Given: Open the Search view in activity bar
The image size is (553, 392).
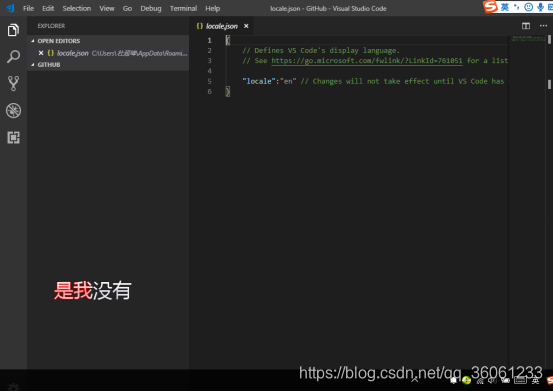Looking at the screenshot, I should (x=13, y=56).
